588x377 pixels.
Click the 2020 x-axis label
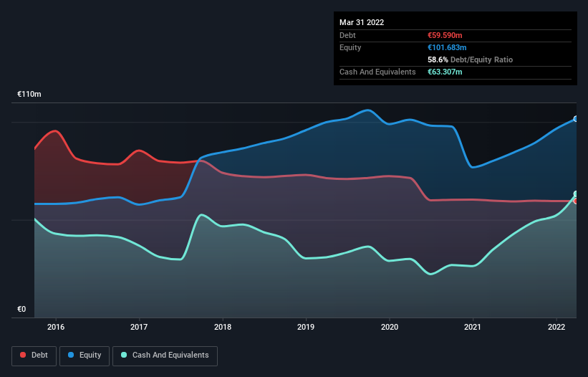tap(390, 327)
